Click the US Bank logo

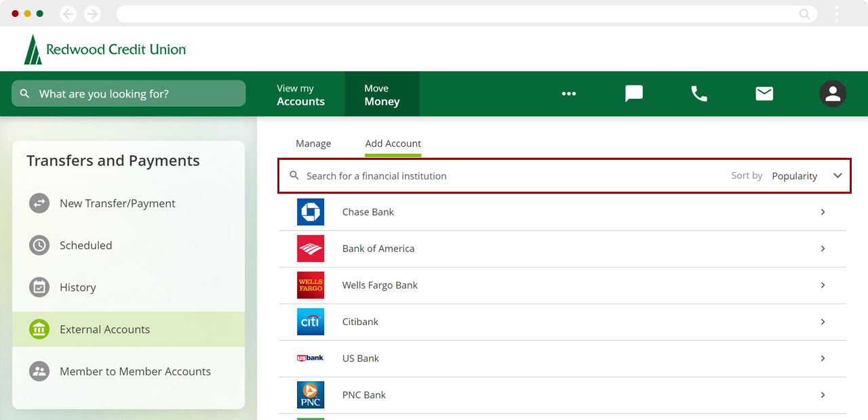[311, 358]
